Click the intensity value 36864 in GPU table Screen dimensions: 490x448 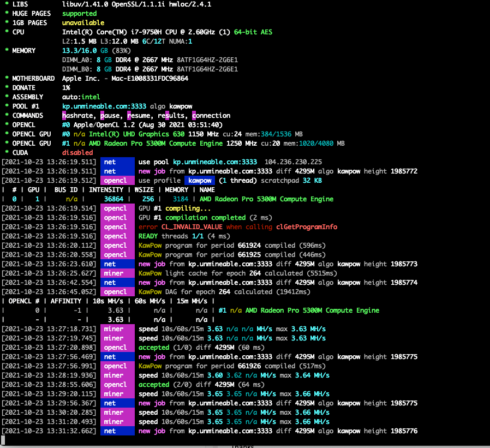point(113,199)
